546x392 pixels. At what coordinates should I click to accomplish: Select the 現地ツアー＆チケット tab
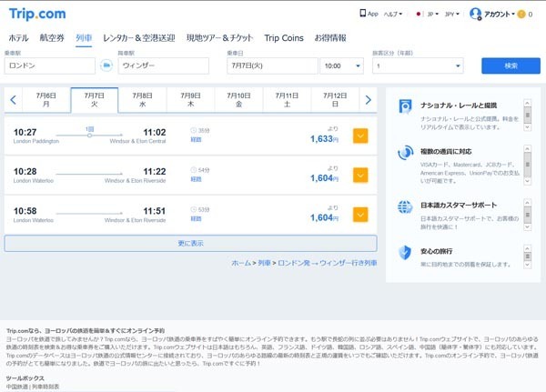(219, 38)
